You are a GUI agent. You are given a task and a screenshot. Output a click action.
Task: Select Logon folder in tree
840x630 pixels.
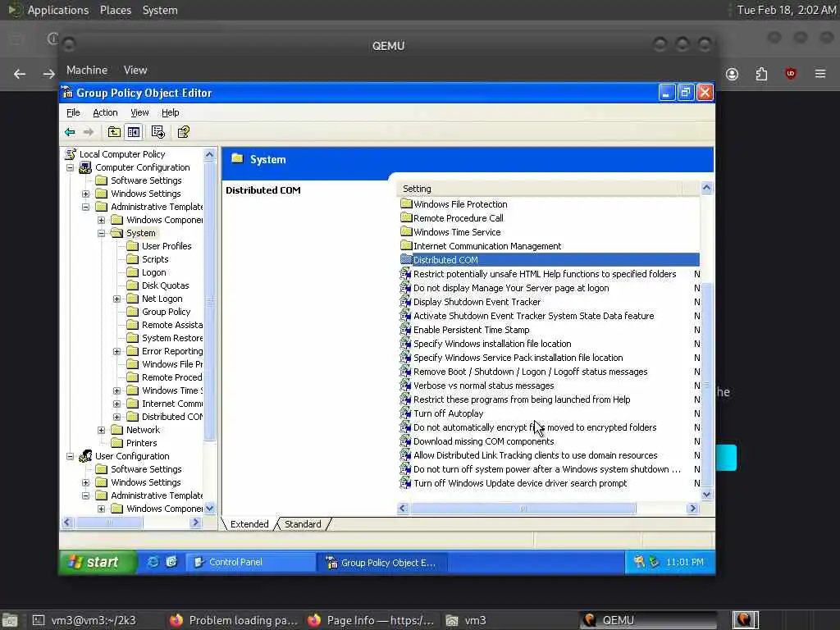tap(153, 272)
